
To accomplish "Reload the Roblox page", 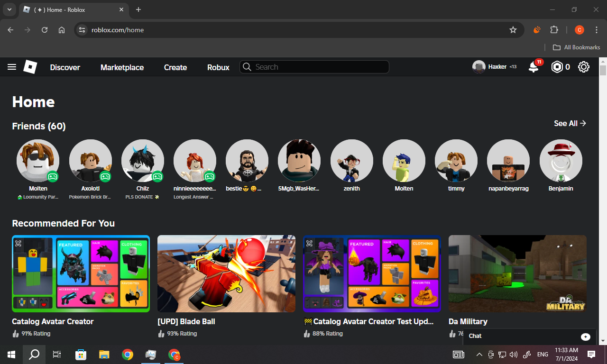I will pyautogui.click(x=45, y=30).
